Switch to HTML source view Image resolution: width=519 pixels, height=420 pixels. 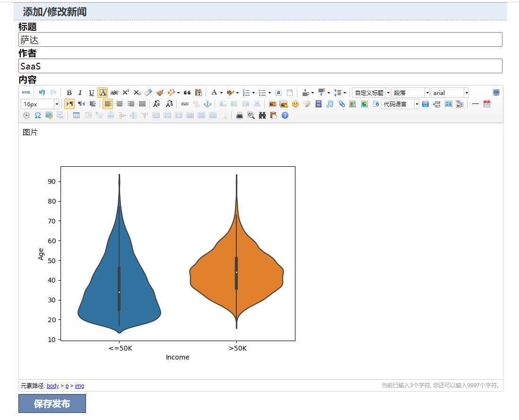click(26, 93)
